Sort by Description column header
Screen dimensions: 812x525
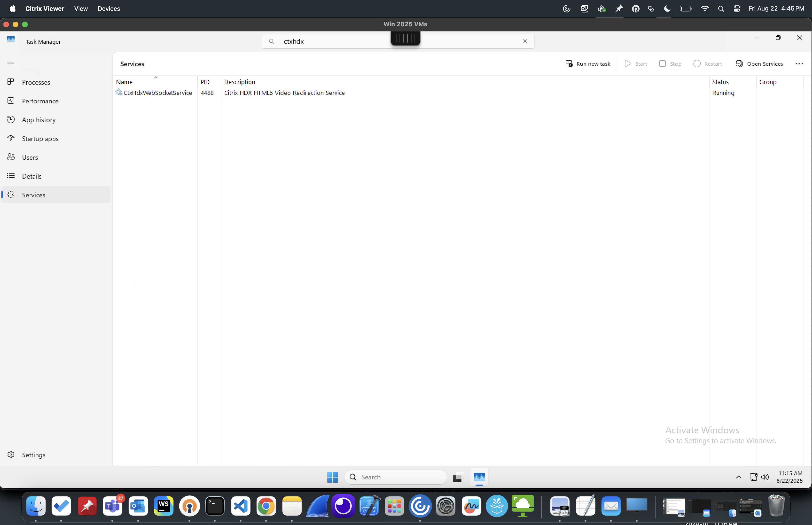(465, 82)
